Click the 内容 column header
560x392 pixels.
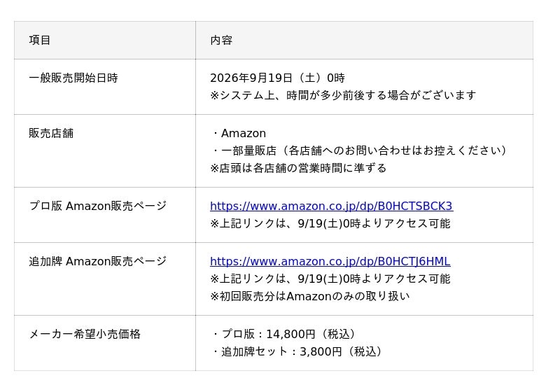click(x=221, y=40)
